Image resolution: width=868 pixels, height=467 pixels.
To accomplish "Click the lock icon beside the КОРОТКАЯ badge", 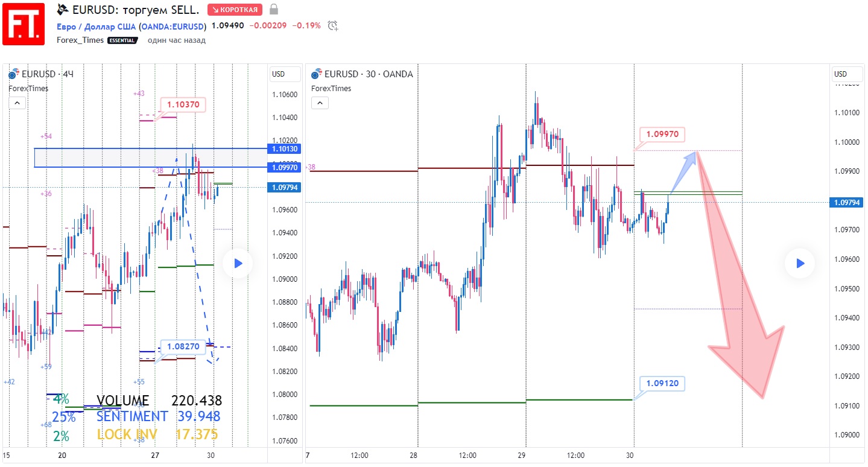I will tap(274, 9).
